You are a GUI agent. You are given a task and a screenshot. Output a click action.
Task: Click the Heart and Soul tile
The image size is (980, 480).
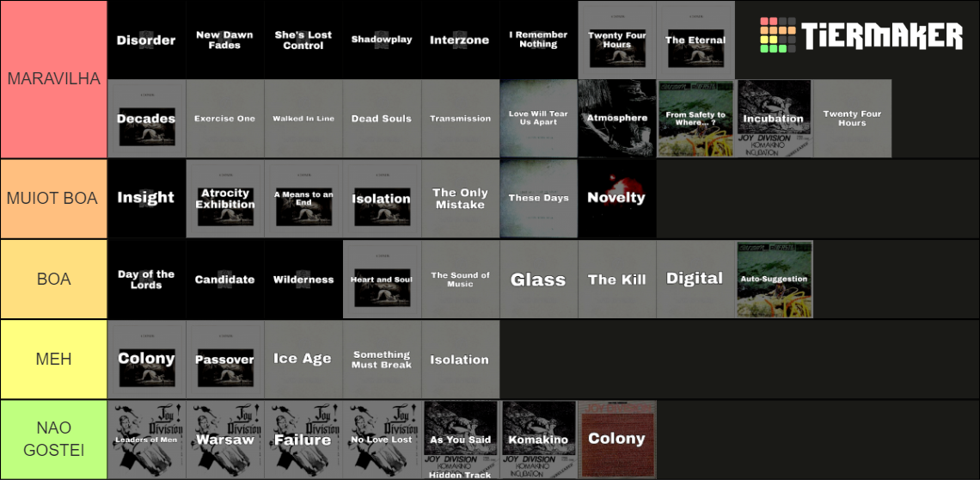[x=382, y=279]
